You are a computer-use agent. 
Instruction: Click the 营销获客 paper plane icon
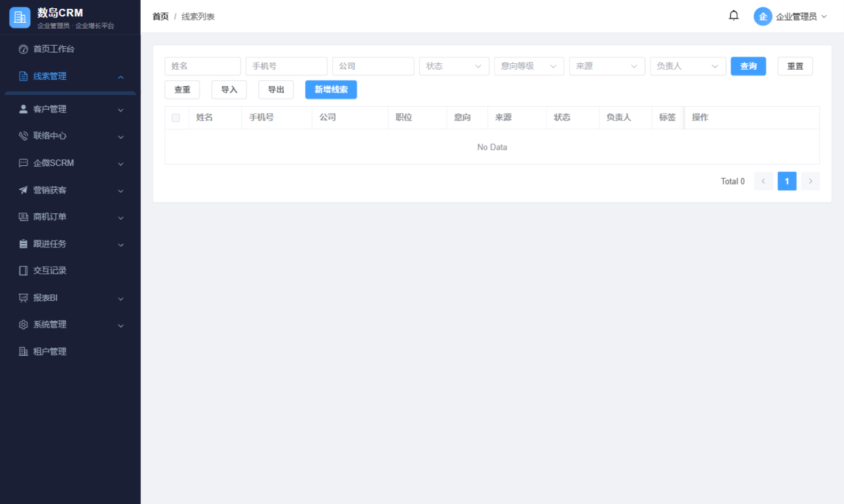(23, 190)
